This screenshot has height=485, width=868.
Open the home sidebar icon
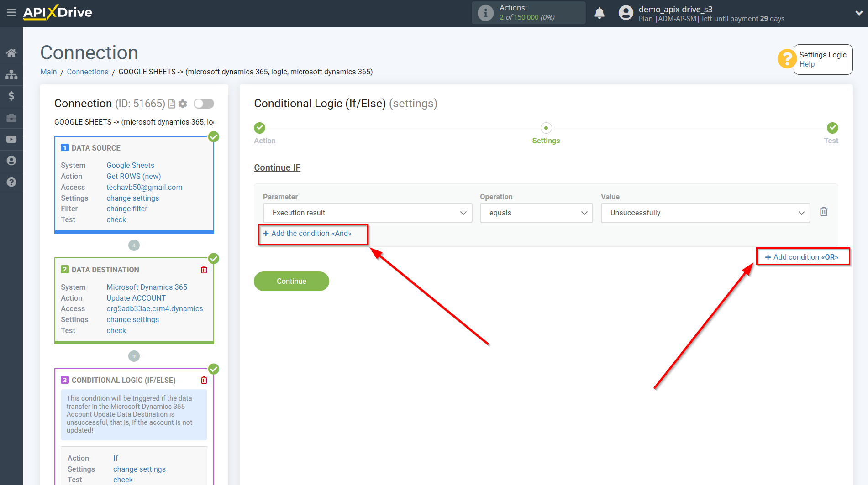pyautogui.click(x=11, y=53)
